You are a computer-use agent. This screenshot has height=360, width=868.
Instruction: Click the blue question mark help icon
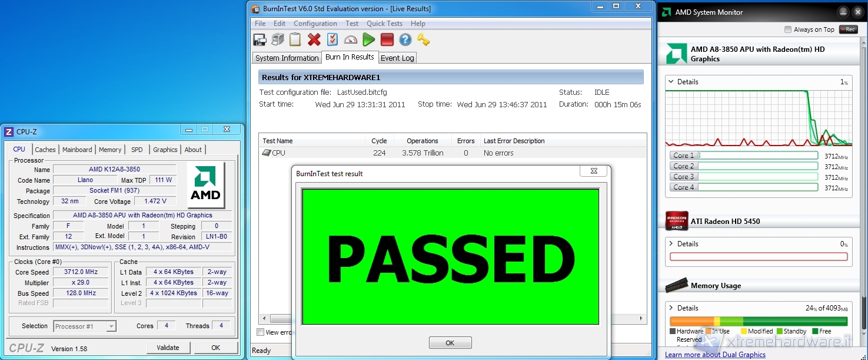coord(405,39)
